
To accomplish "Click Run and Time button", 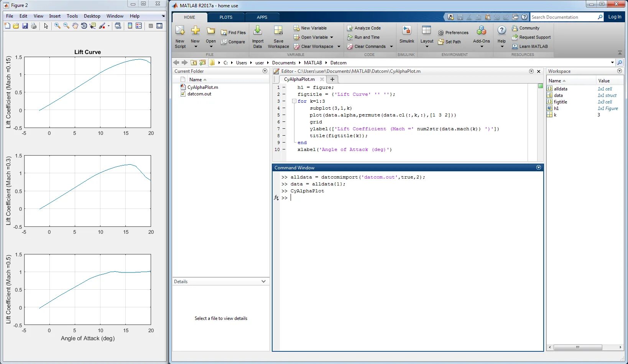I will (363, 37).
